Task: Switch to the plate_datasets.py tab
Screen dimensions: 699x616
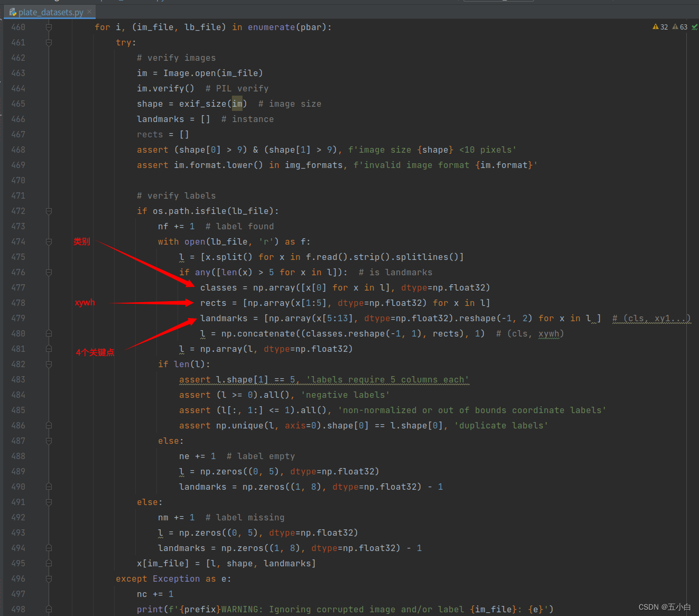Action: pyautogui.click(x=51, y=12)
